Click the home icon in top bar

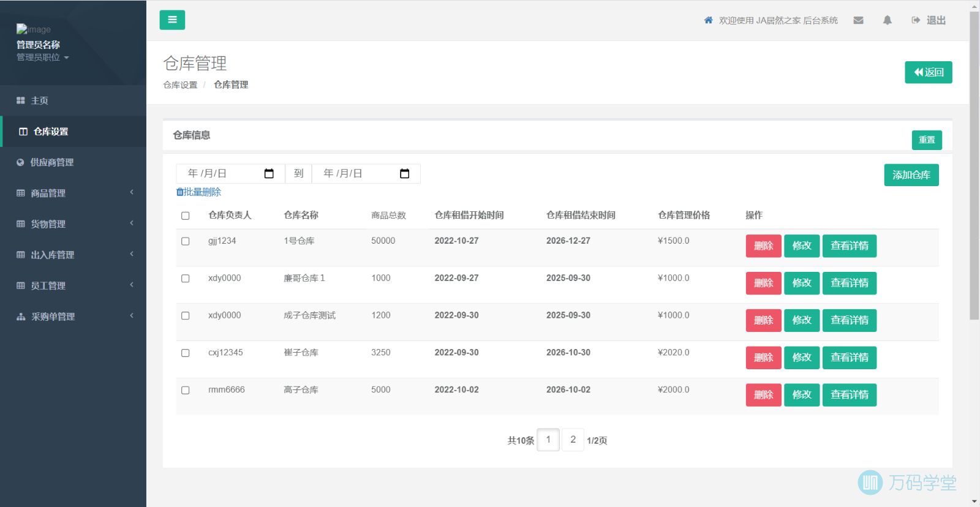pyautogui.click(x=708, y=20)
